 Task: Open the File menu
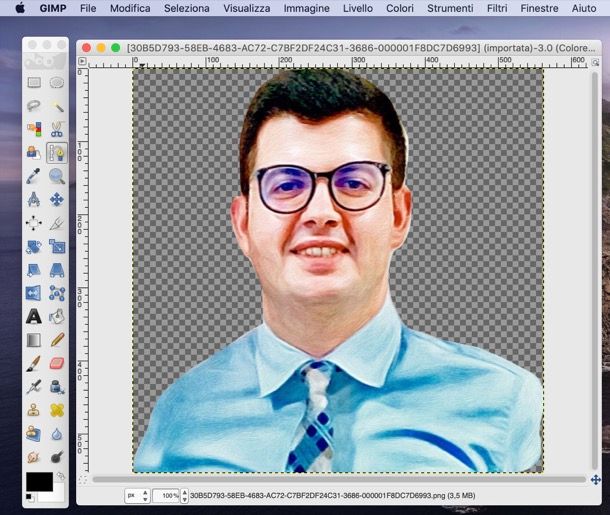coord(88,8)
